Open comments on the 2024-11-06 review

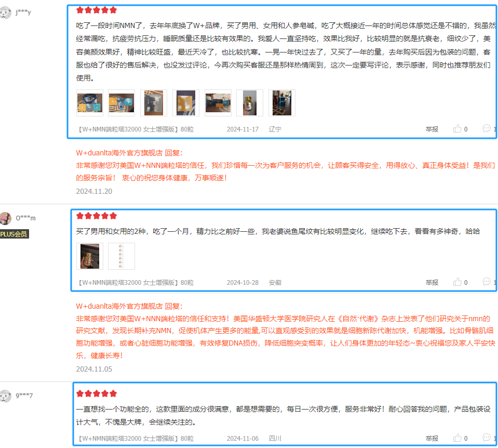(487, 438)
